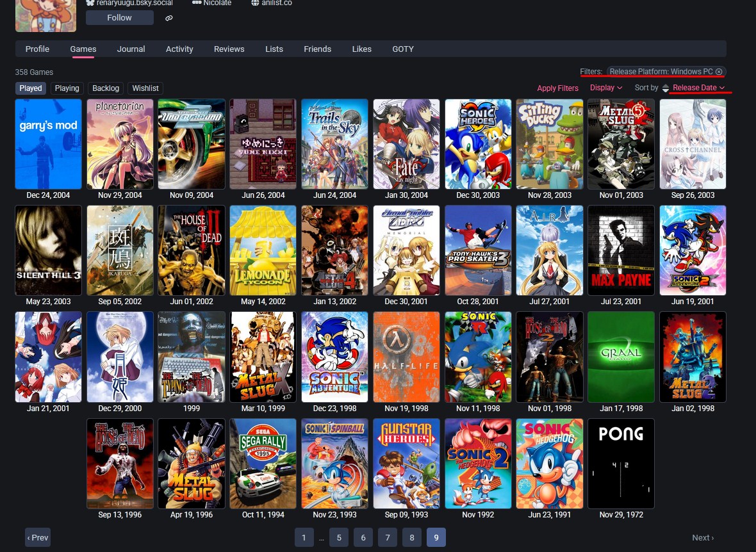Screen dimensions: 756x552
Task: Open the Garry's Mod cover
Action: (x=48, y=144)
